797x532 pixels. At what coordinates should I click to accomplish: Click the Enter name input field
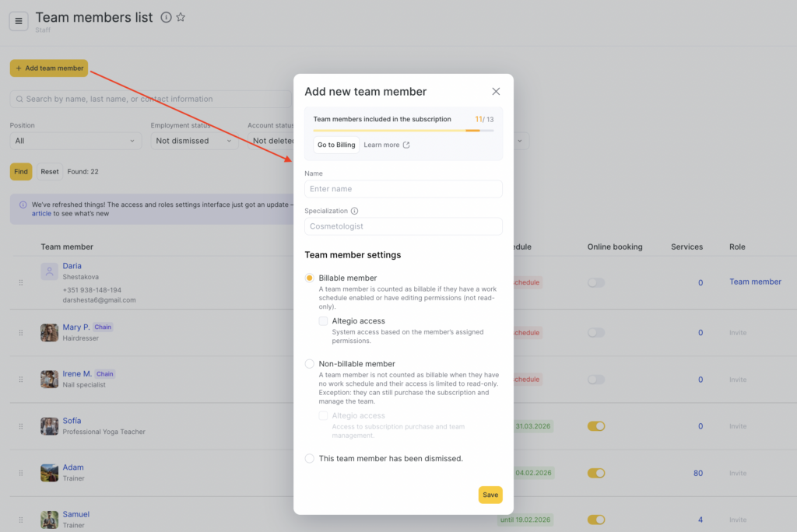coord(403,189)
